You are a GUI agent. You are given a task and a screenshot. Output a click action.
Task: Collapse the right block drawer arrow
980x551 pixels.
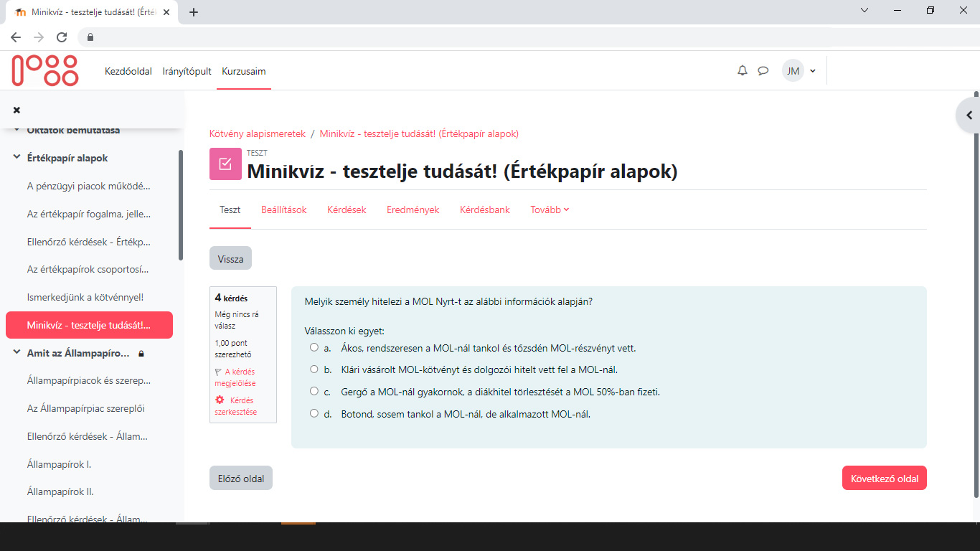(968, 115)
